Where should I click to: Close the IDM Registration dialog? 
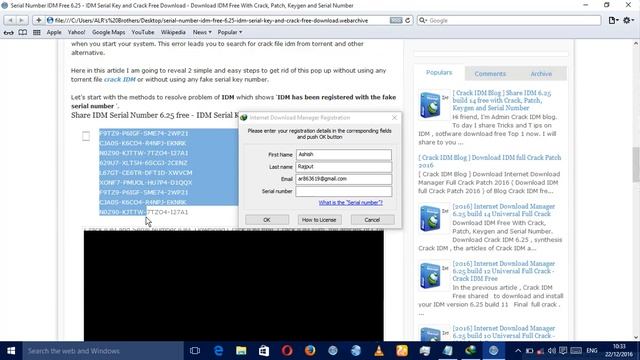point(394,118)
